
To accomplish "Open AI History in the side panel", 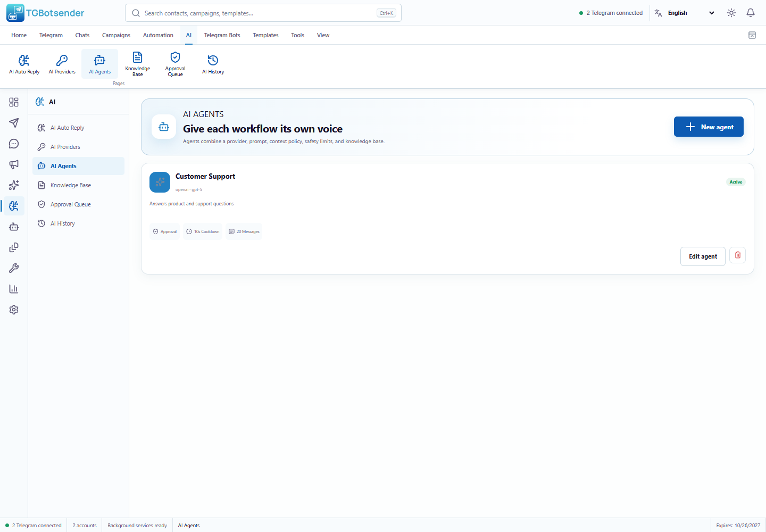I will pyautogui.click(x=78, y=223).
